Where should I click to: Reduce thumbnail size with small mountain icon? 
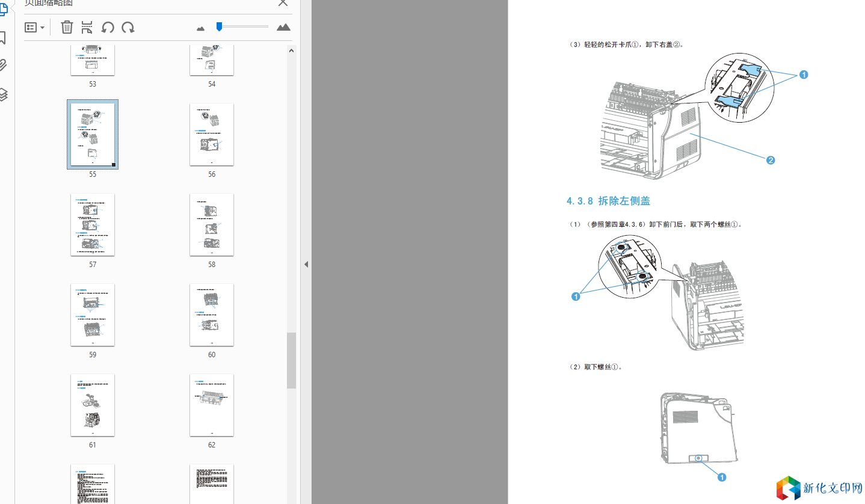pyautogui.click(x=201, y=28)
